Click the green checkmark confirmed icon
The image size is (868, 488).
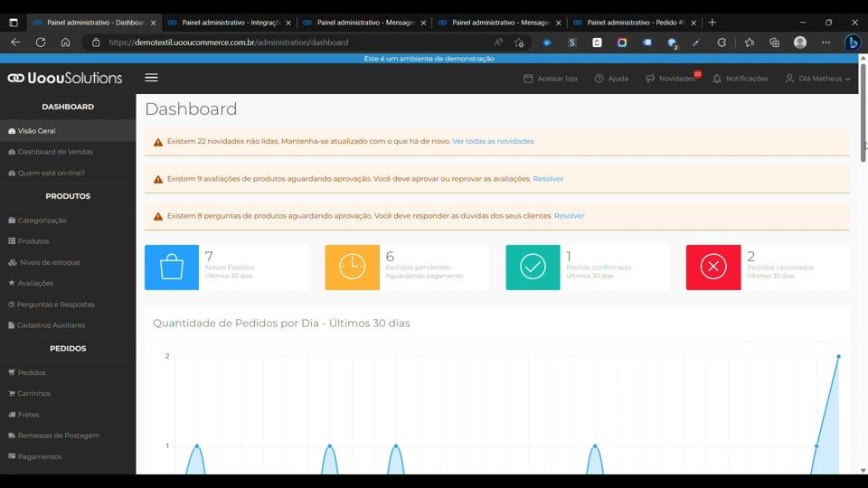tap(533, 267)
